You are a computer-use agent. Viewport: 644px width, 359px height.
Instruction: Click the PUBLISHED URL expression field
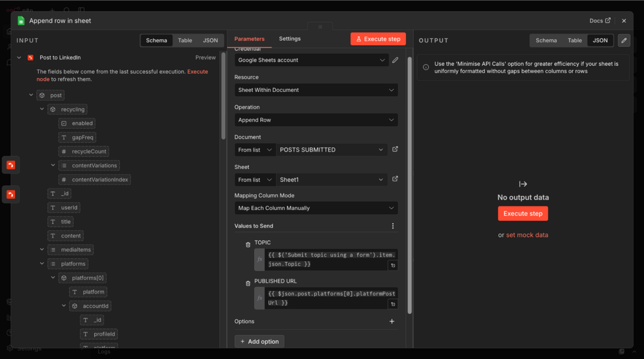331,298
